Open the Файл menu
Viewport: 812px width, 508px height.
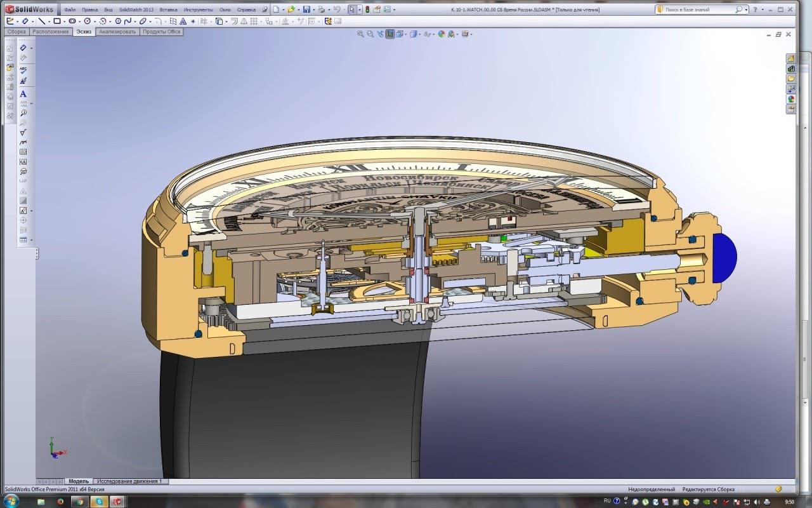click(x=70, y=10)
